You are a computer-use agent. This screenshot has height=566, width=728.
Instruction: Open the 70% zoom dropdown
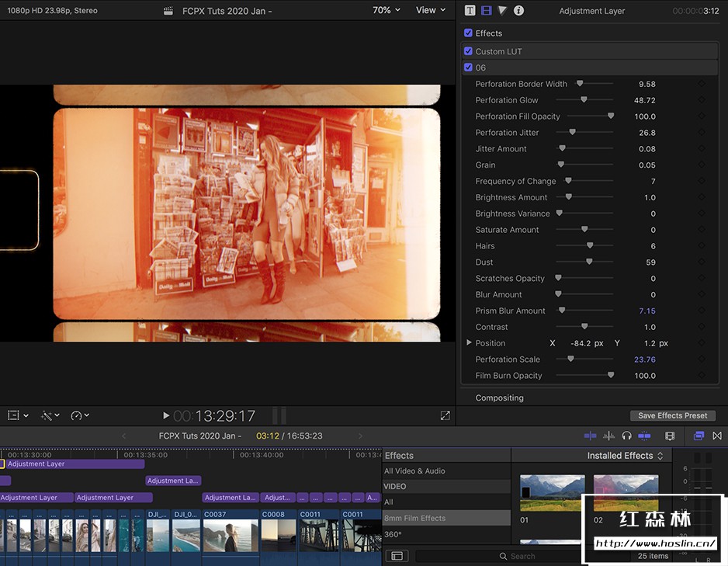[x=387, y=10]
